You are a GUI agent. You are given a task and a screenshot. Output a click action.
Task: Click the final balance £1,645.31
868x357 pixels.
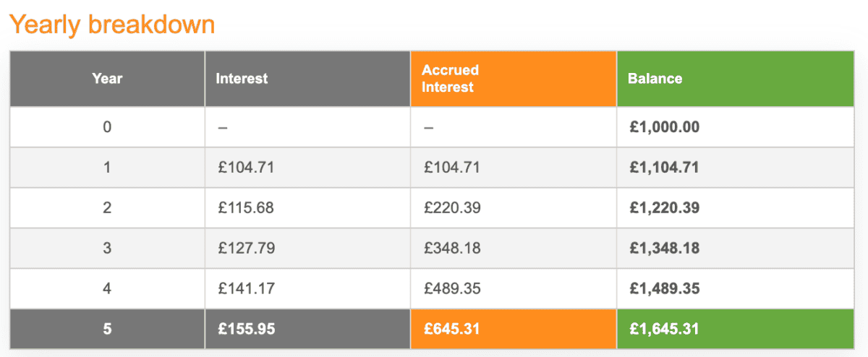664,330
